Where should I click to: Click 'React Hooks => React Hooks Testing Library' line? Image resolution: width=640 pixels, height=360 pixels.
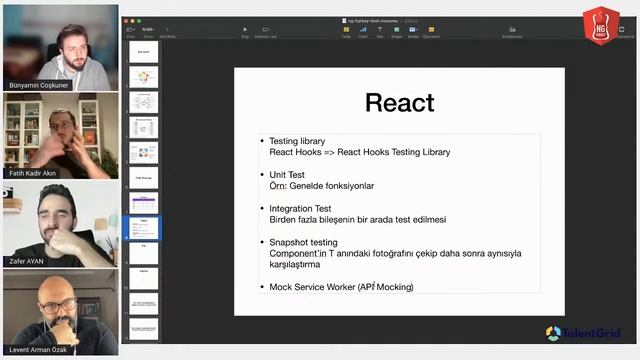tap(360, 152)
